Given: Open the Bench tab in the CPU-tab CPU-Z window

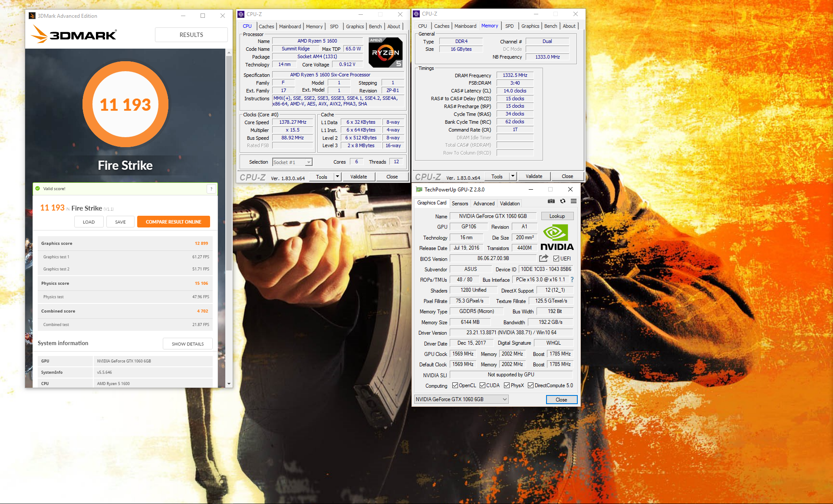Looking at the screenshot, I should tap(375, 26).
